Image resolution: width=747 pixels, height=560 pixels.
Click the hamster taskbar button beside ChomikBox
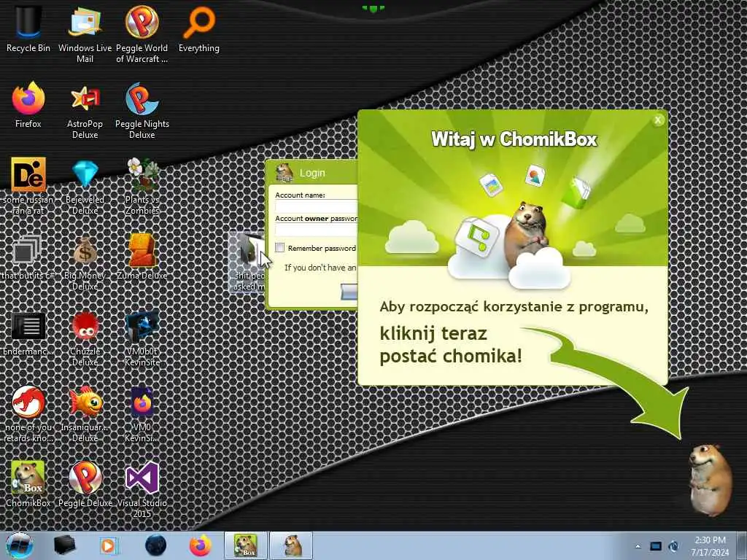[x=292, y=545]
